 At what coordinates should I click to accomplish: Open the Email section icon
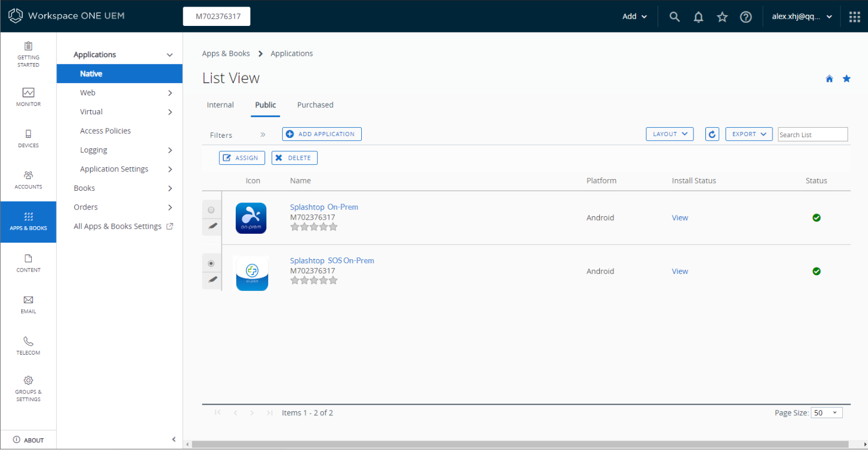pyautogui.click(x=28, y=300)
